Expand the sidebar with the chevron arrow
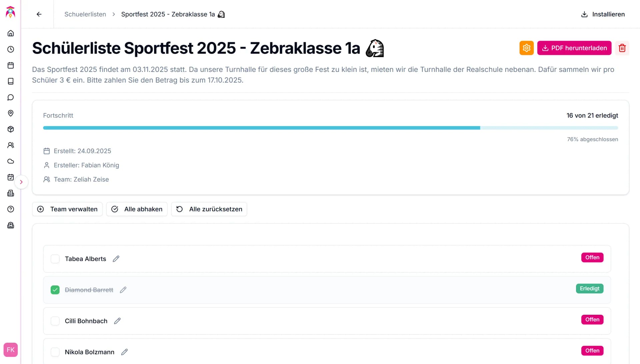 [x=22, y=182]
